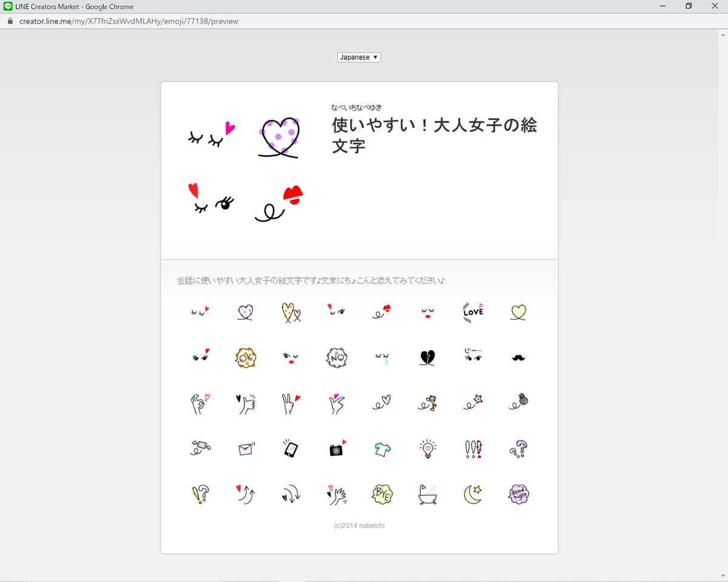Click the address bar URL creator.line.me
The height and width of the screenshot is (582, 728).
coord(129,21)
